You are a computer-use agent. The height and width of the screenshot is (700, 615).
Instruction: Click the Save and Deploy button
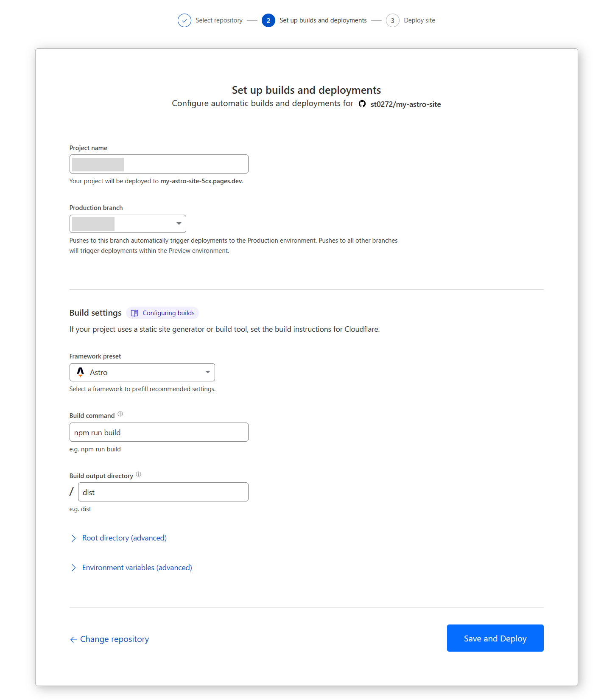click(495, 638)
